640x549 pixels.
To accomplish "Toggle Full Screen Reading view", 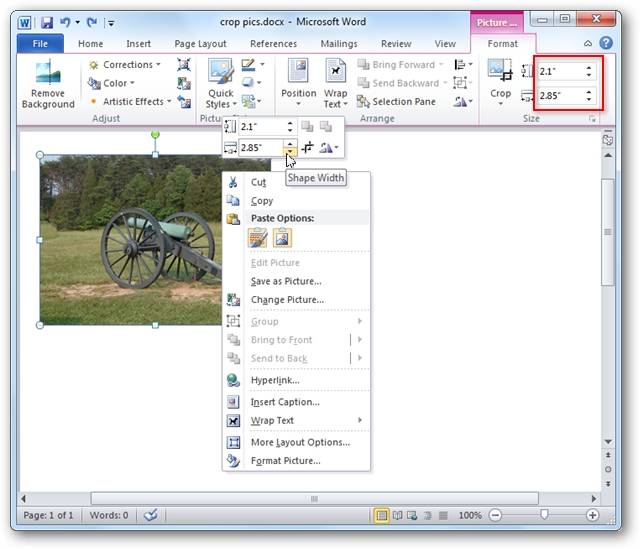I will [397, 515].
